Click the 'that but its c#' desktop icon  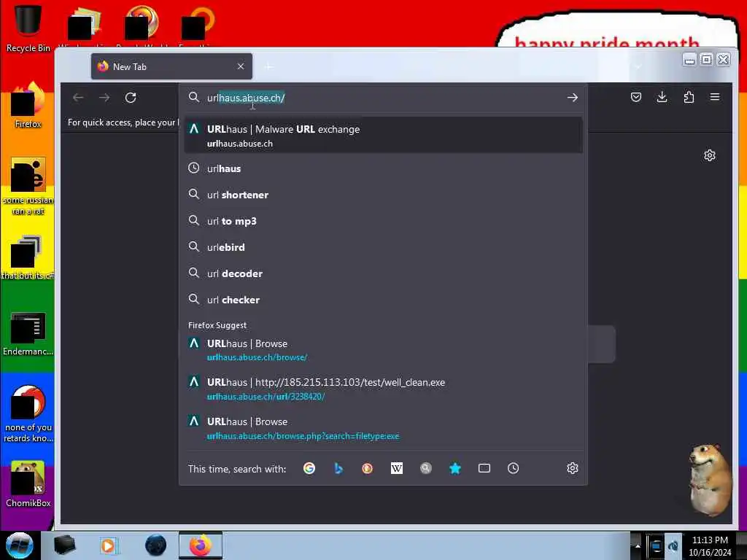coord(28,257)
